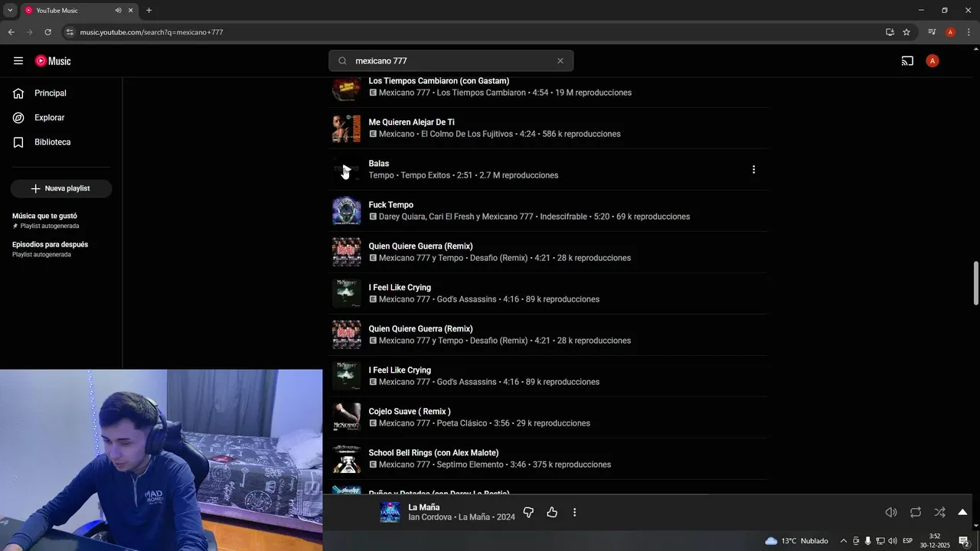View site information icon in the address bar
The width and height of the screenshot is (980, 551).
click(x=69, y=32)
